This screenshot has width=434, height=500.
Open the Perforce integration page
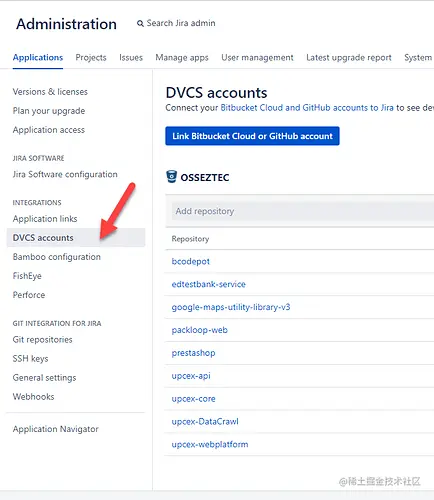[x=29, y=295]
